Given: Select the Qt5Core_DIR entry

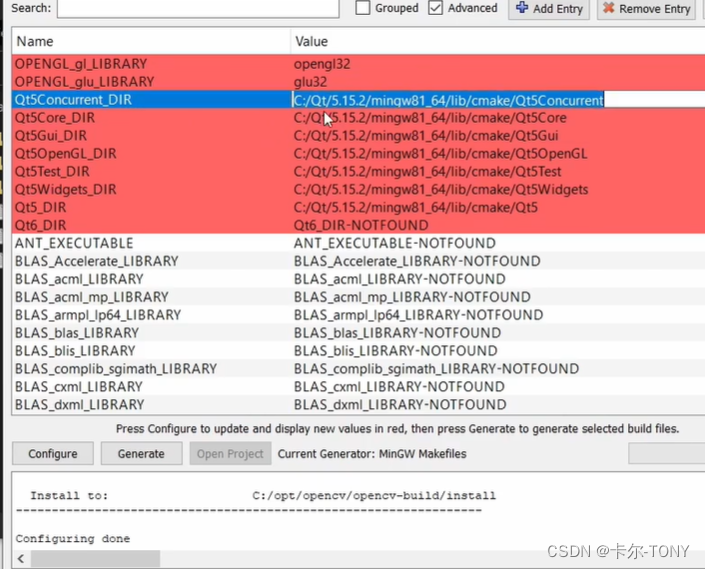Looking at the screenshot, I should 55,118.
